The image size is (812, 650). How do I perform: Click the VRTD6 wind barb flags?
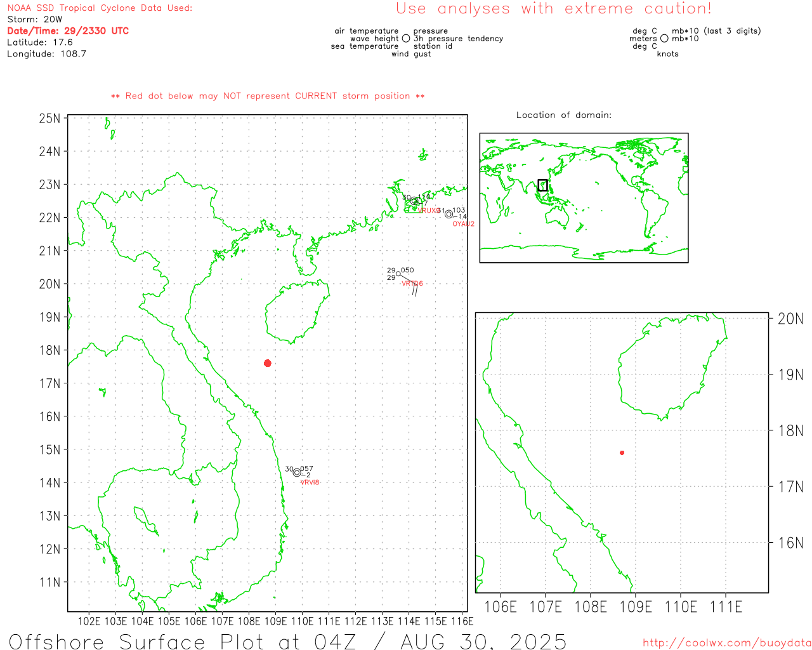[x=415, y=290]
